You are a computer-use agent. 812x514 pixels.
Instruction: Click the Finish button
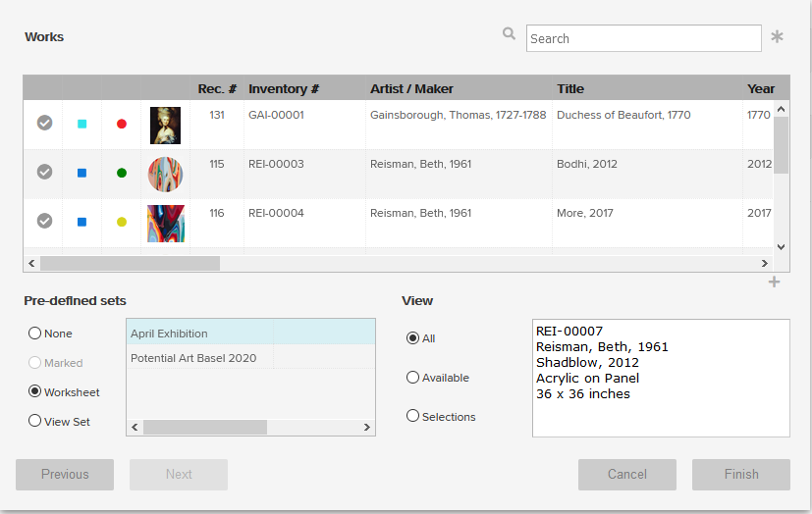[741, 474]
